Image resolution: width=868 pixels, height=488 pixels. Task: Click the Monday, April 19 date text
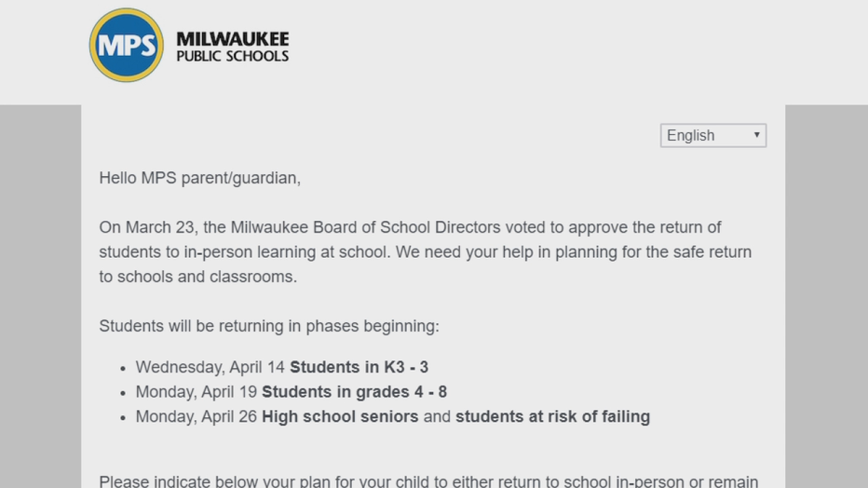pyautogui.click(x=197, y=392)
